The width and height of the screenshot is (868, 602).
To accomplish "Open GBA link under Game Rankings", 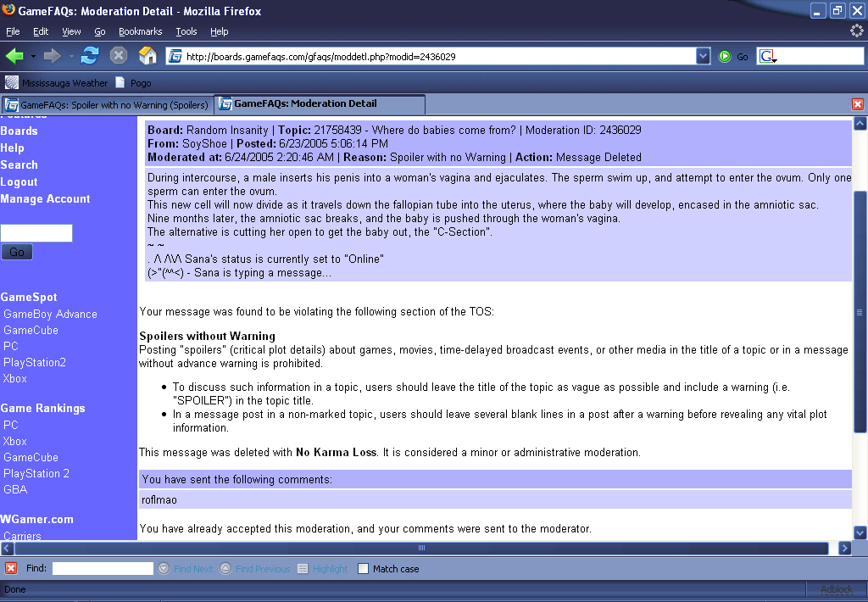I will (x=15, y=489).
